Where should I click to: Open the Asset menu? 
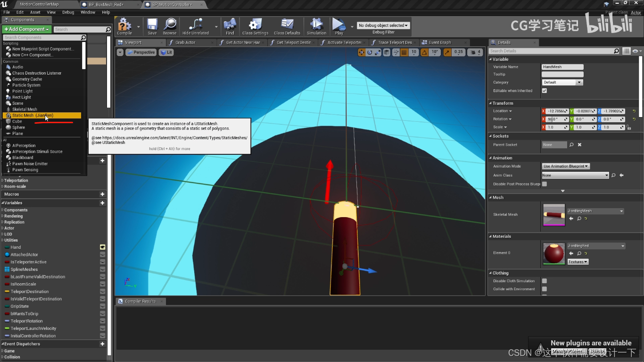point(35,12)
